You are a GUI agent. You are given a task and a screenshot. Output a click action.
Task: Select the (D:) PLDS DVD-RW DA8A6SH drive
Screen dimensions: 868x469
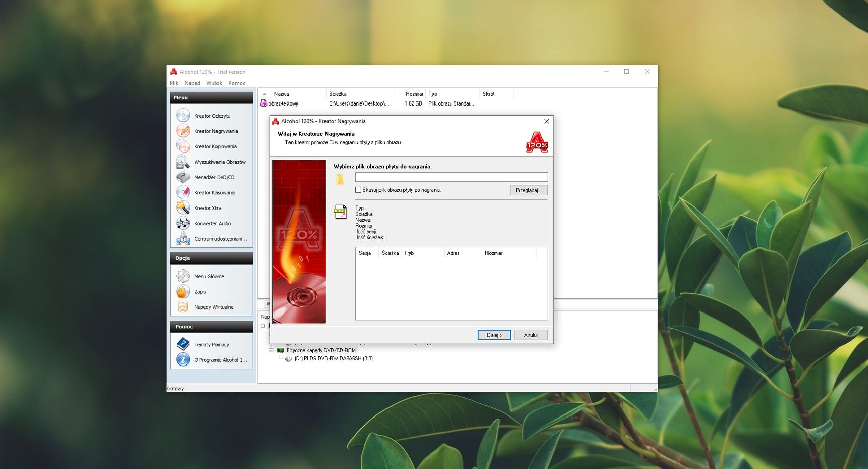coord(334,359)
